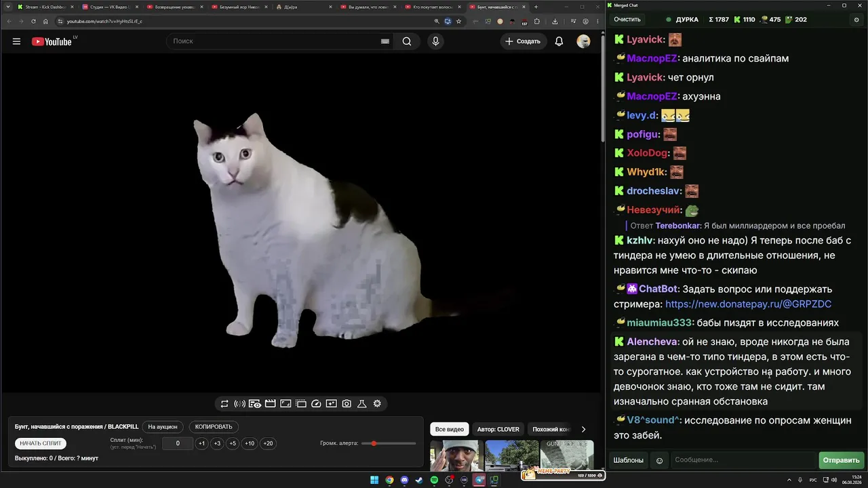
Task: Open the YouTube guide hamburger menu
Action: coord(16,41)
